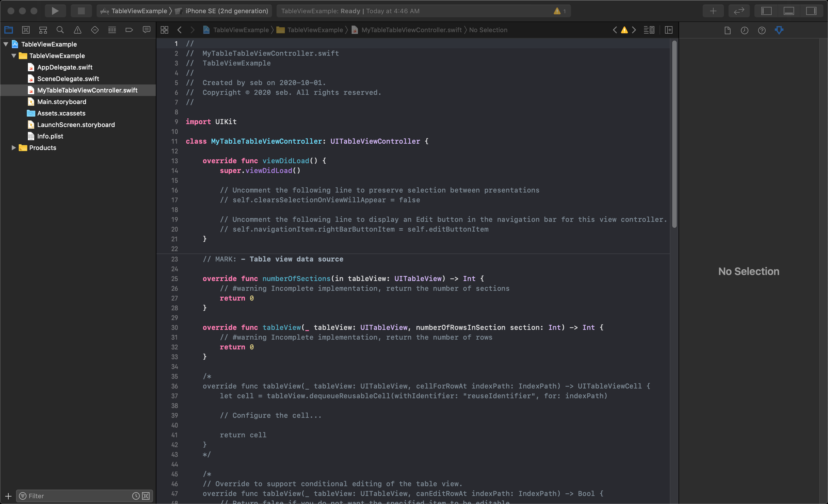Viewport: 828px width, 504px height.
Task: Select AppDelegate.swift in navigator
Action: pyautogui.click(x=65, y=67)
